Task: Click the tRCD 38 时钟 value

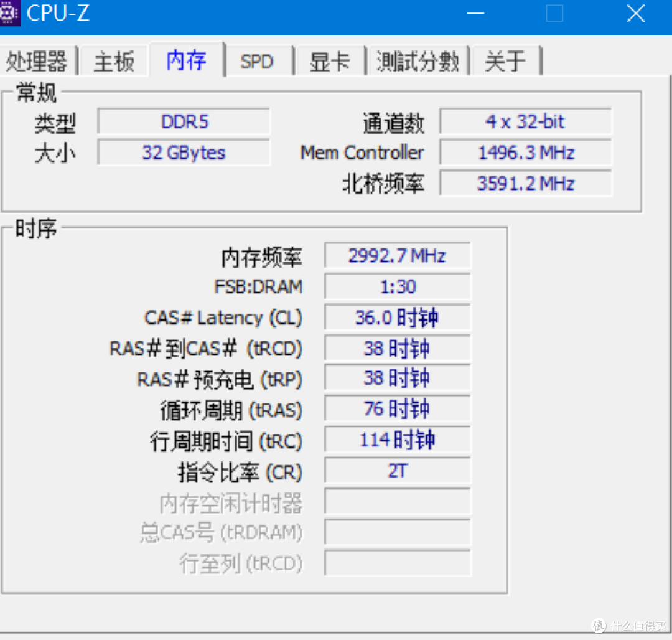Action: pyautogui.click(x=397, y=348)
